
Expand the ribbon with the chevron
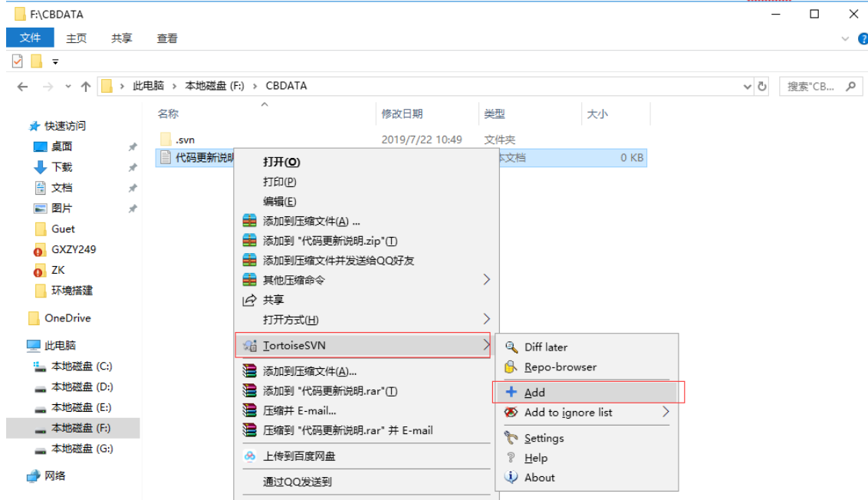[845, 39]
